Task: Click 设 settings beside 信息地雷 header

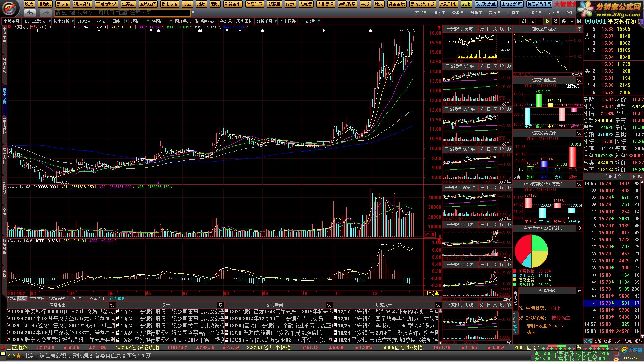Action: coord(112,305)
